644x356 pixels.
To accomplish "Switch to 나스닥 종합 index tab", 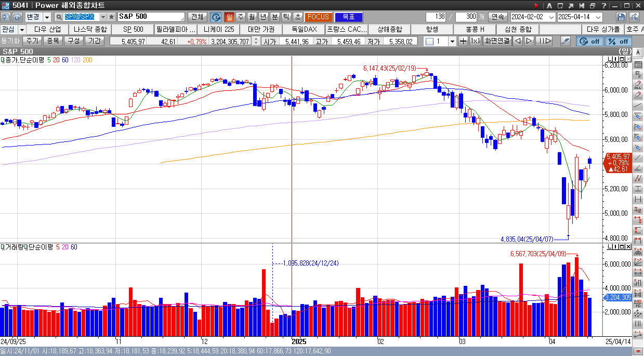I will tap(90, 29).
